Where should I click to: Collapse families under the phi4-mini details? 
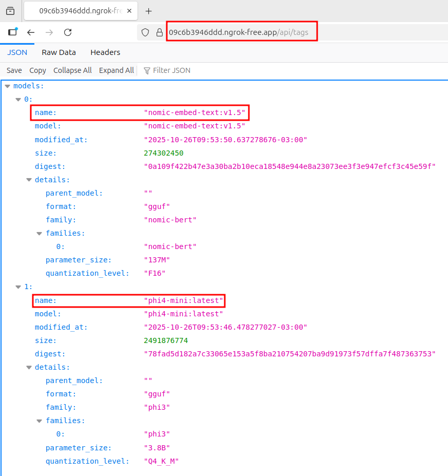40,421
